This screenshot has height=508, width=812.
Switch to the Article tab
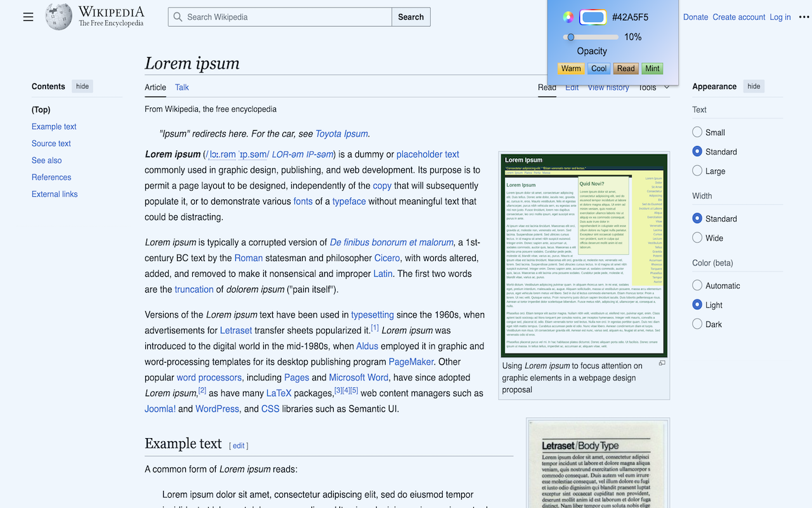pos(155,88)
